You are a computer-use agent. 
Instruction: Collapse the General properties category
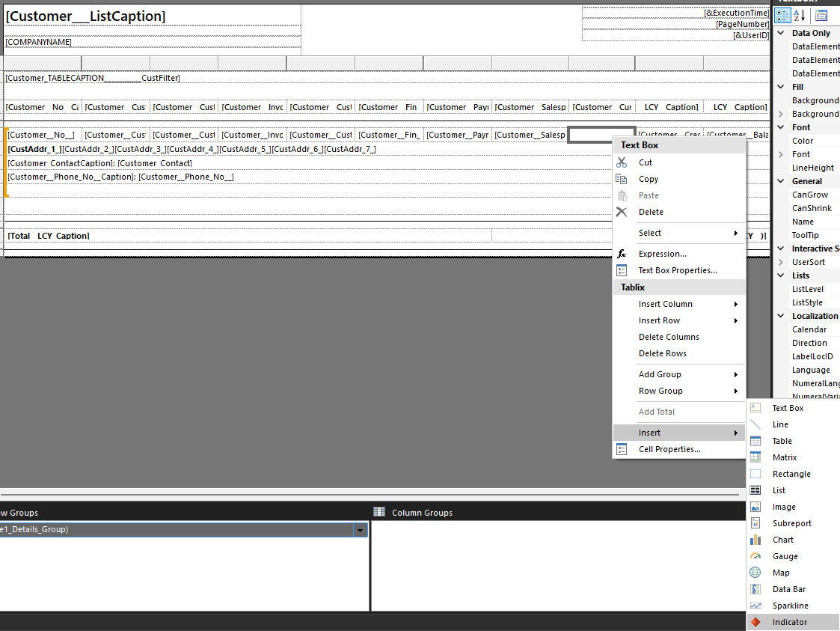tap(780, 180)
